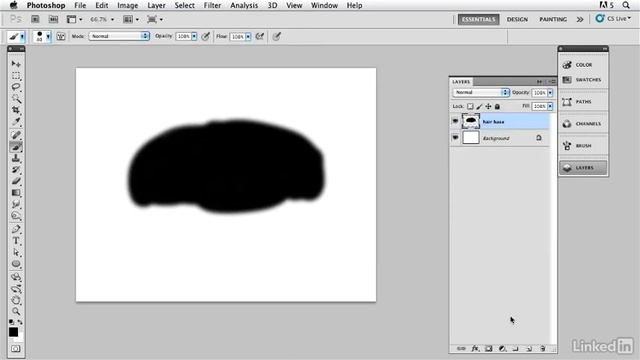
Task: Create new fill or adjustment layer
Action: pos(502,349)
